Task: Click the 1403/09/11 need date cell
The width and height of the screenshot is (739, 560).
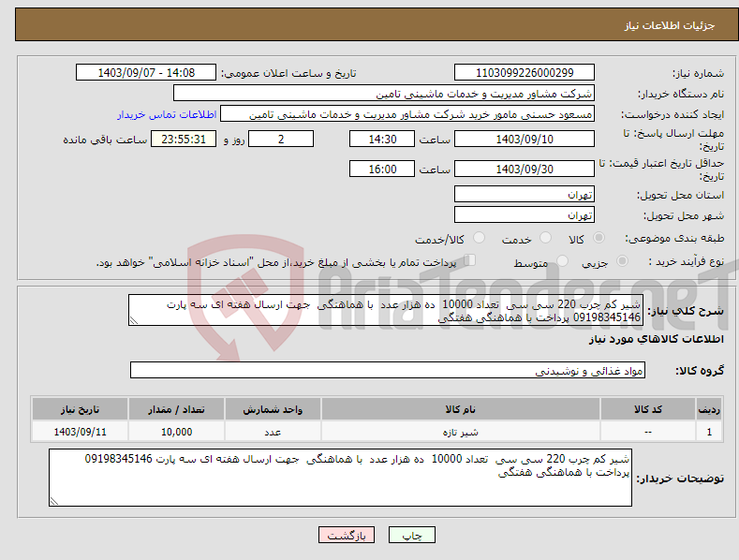Action: point(81,432)
